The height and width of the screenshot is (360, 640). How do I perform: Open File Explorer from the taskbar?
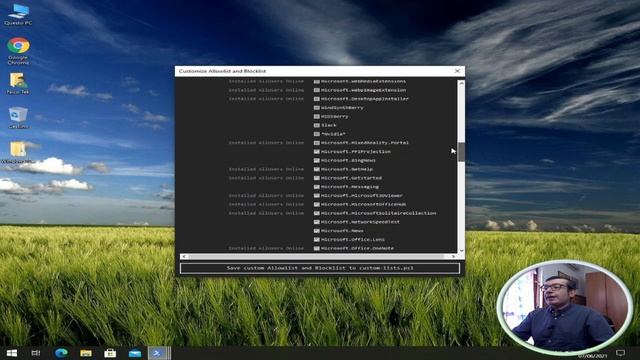[x=86, y=353]
